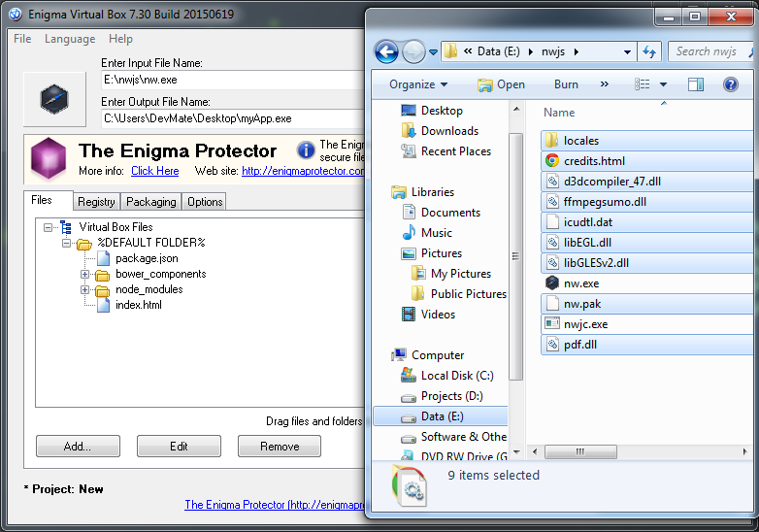Image resolution: width=759 pixels, height=532 pixels.
Task: Open enigmaprotector.com web site link
Action: [303, 171]
